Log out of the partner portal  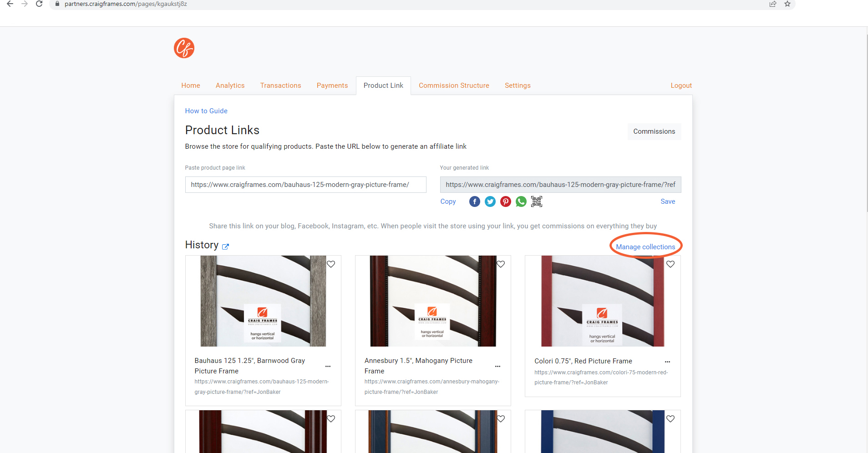[x=681, y=86]
